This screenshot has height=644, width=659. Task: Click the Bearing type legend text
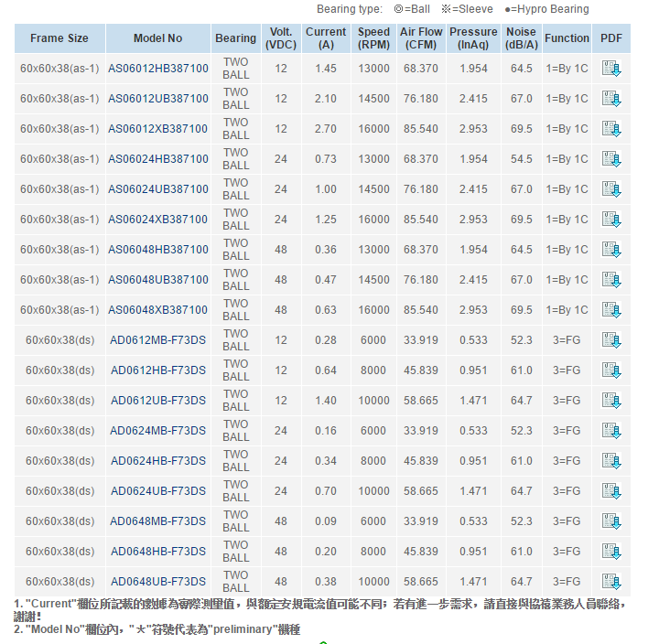coord(453,9)
